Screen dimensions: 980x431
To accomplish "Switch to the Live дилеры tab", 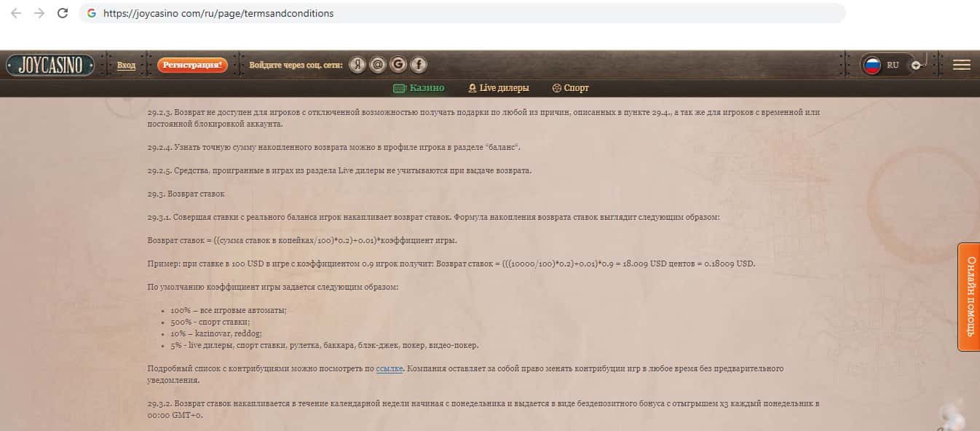I will [499, 88].
